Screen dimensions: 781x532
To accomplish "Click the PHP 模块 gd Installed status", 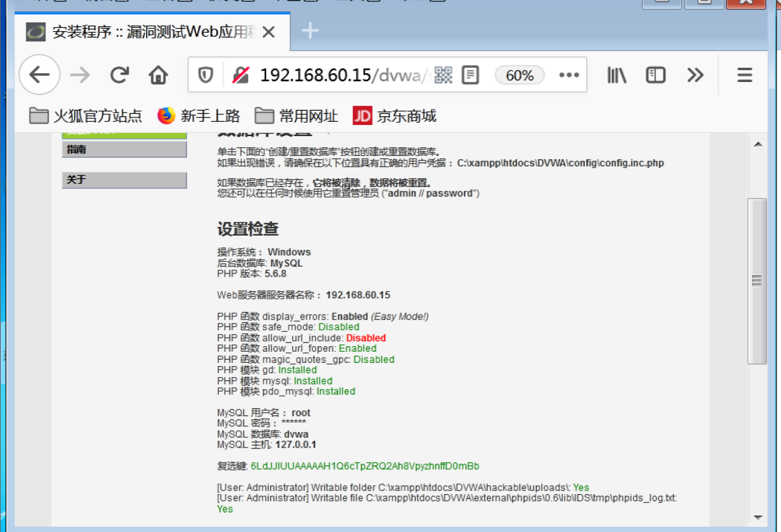I will tap(297, 370).
